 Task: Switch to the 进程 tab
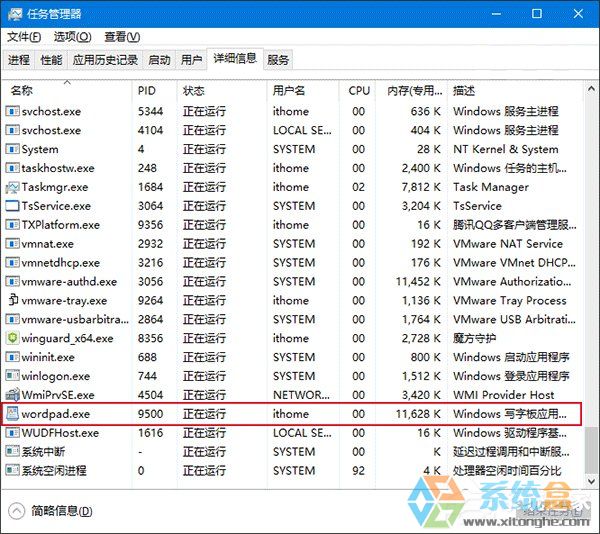click(19, 60)
